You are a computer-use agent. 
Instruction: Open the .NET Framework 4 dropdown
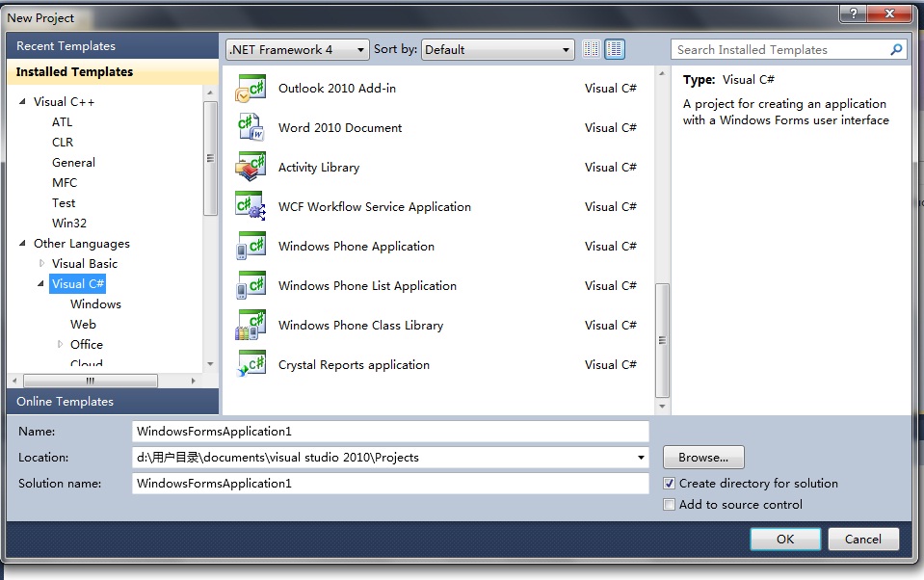tap(297, 49)
